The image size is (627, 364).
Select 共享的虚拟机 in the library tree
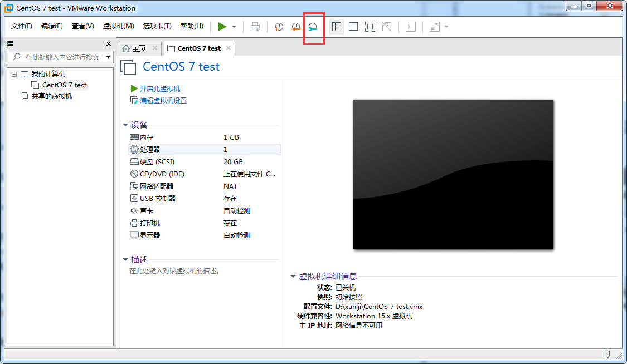click(52, 96)
